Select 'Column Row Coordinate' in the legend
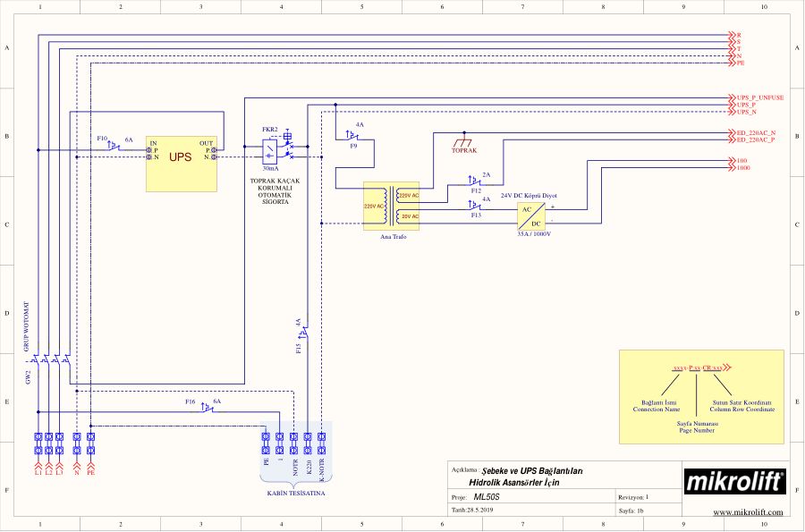The image size is (805, 532). click(x=742, y=410)
